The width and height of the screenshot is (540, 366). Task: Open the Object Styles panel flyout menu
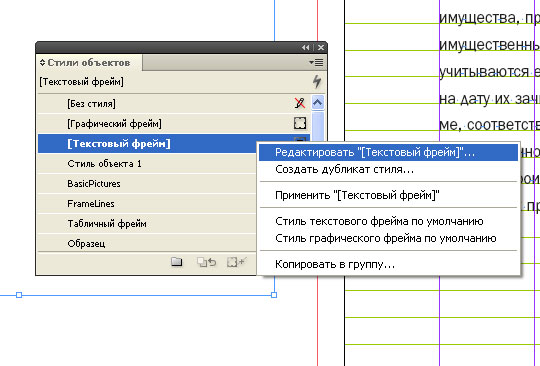[x=316, y=63]
